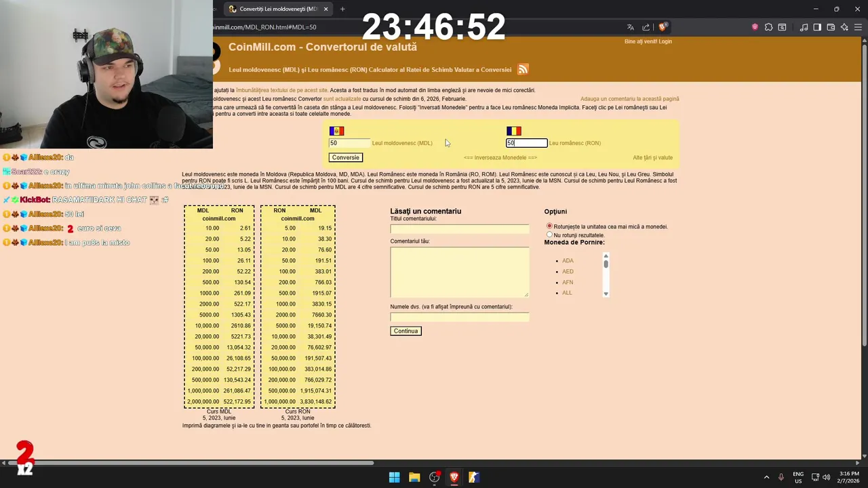
Task: Click 'Curs RON' caption below table
Action: tap(298, 411)
